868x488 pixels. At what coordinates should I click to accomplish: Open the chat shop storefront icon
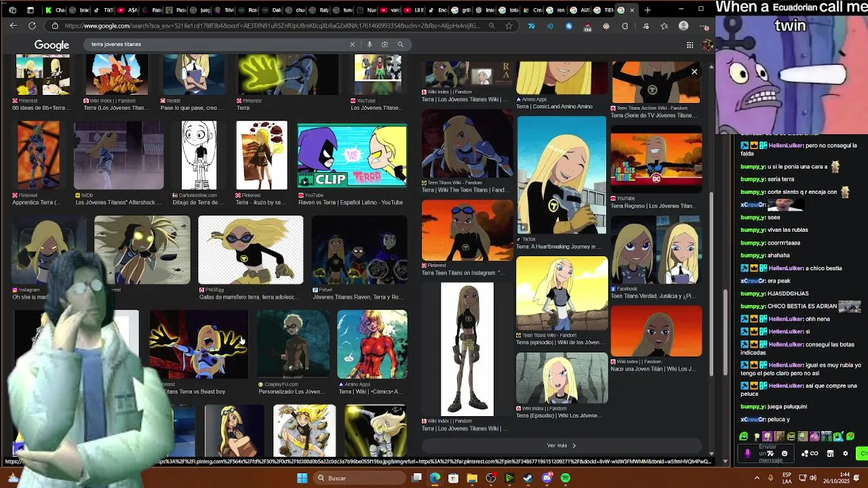[830, 453]
